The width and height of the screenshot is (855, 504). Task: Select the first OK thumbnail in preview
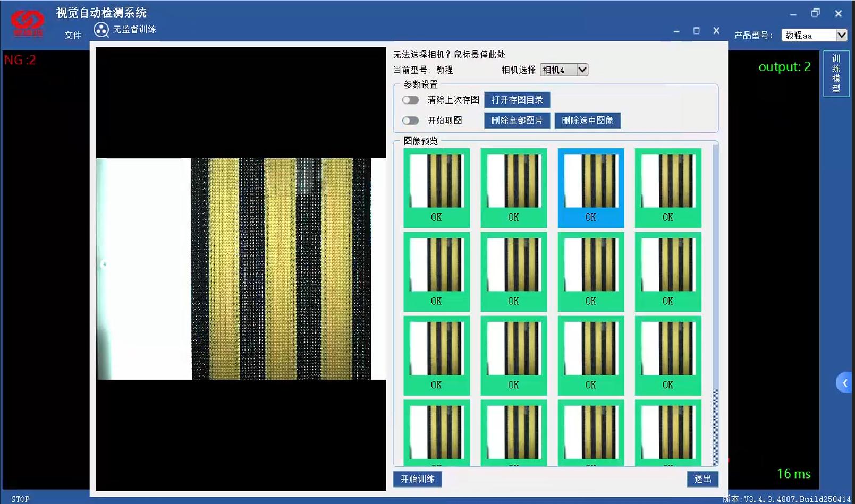point(436,187)
